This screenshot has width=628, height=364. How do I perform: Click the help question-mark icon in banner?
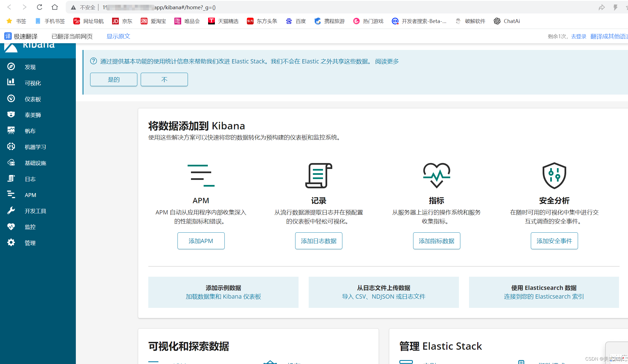coord(94,61)
